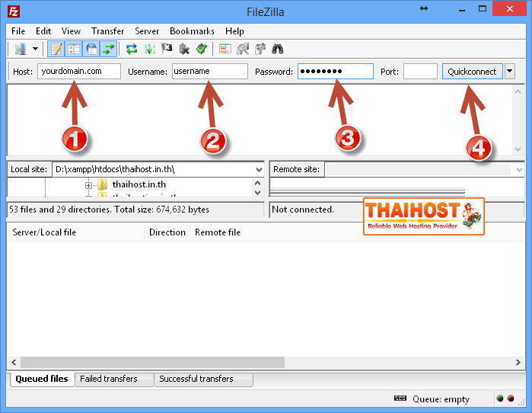Click the FileZilla title bar logo
532x413 pixels.
[14, 11]
